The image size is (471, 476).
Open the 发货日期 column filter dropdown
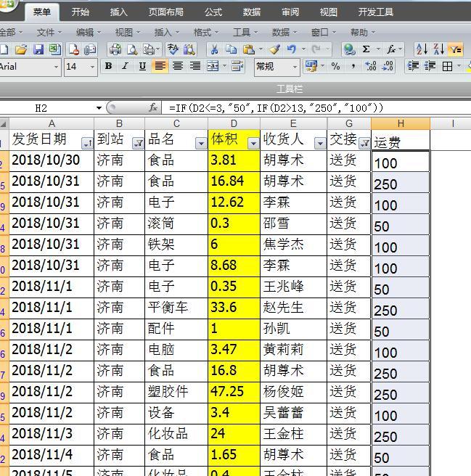click(x=87, y=143)
